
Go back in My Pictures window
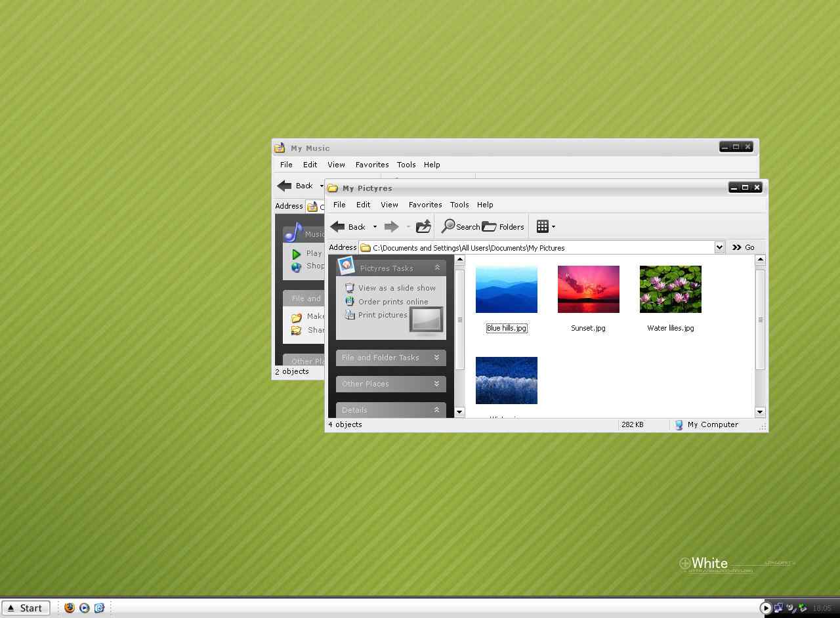pyautogui.click(x=348, y=226)
